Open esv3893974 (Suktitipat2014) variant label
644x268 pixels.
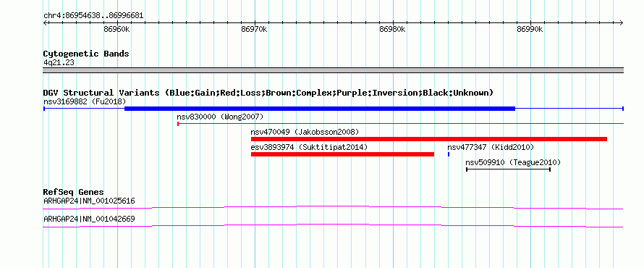pos(309,147)
